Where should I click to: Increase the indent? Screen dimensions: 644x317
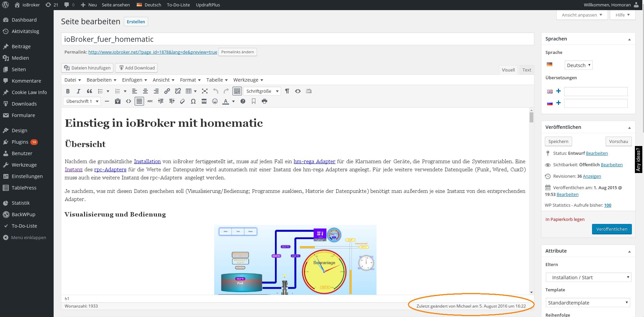tap(172, 101)
